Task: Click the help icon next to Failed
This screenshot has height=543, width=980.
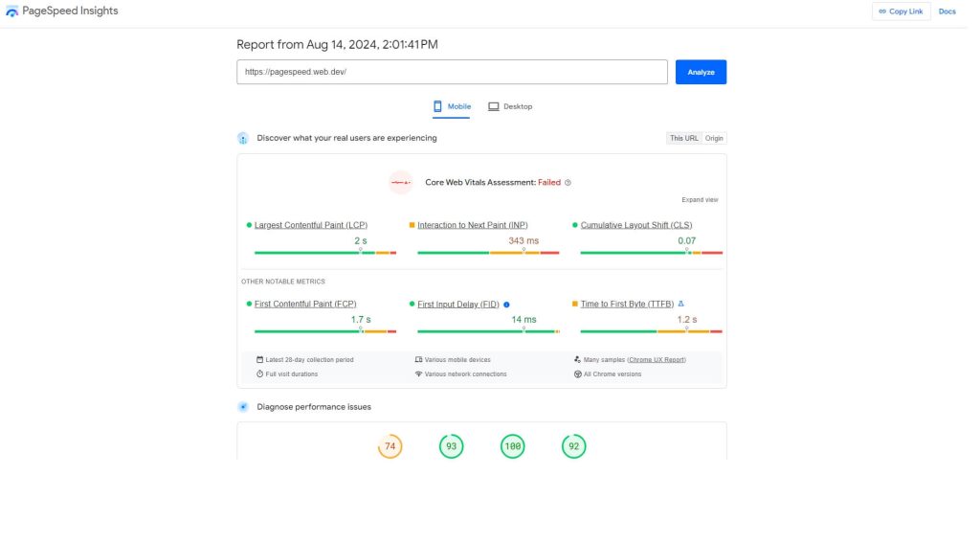Action: [568, 183]
